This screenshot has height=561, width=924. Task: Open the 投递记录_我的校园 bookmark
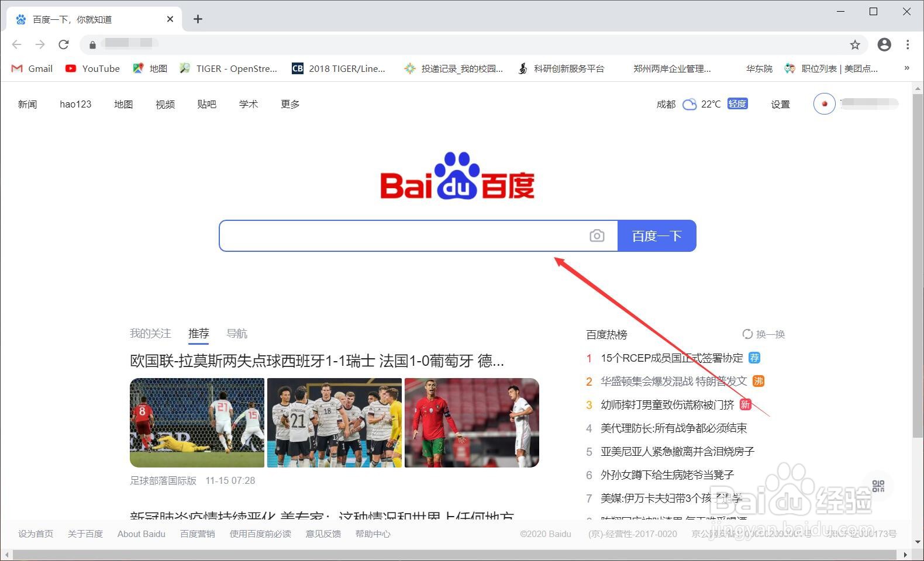point(454,68)
